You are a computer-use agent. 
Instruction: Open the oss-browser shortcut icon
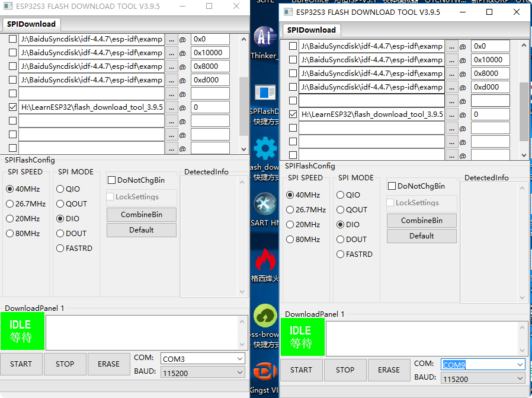pos(265,315)
